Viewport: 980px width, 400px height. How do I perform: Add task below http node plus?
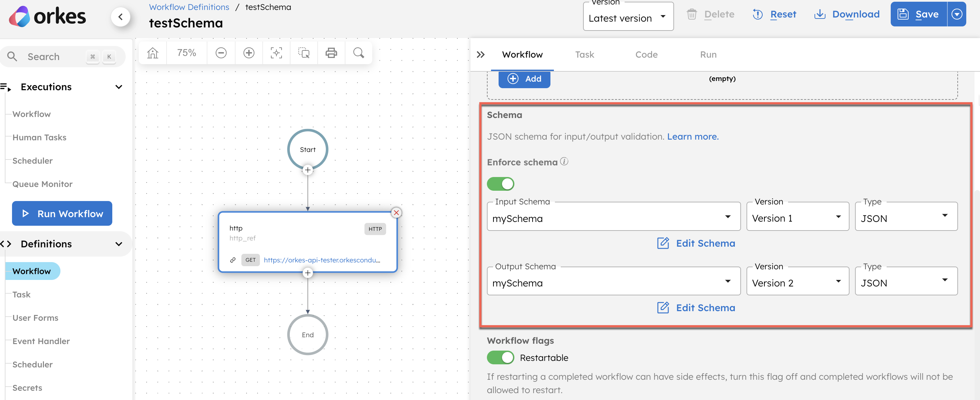(x=308, y=273)
